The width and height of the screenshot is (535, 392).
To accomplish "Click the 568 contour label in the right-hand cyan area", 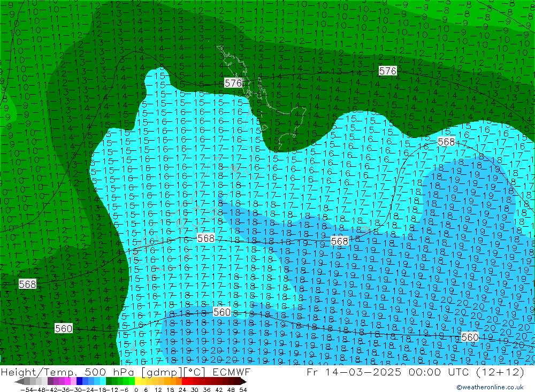I will point(446,142).
